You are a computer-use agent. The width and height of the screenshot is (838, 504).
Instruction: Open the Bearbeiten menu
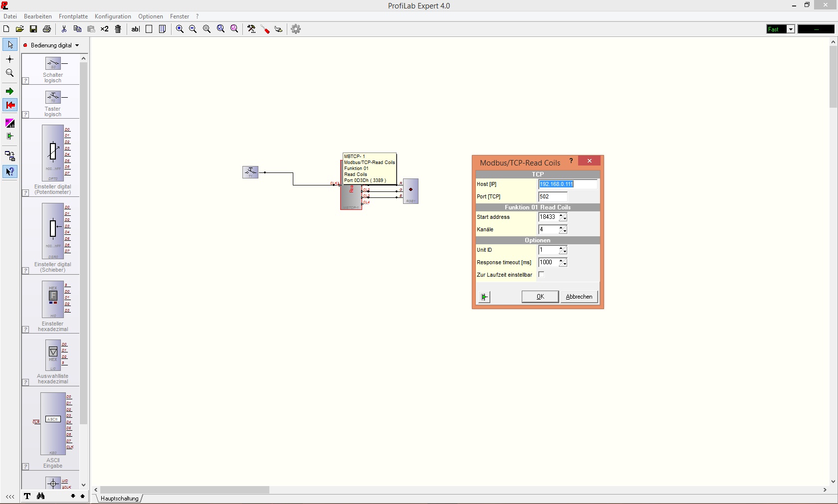[x=38, y=16]
